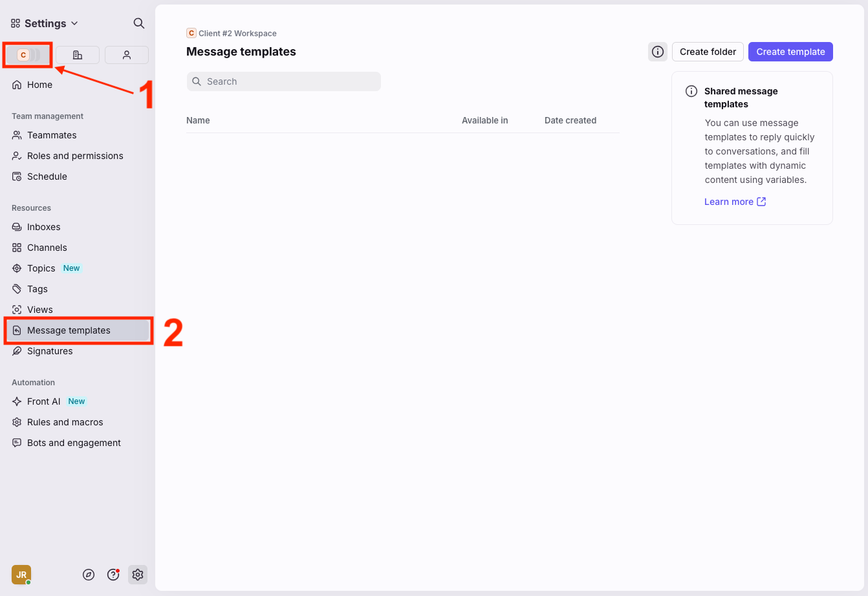Switch to the company settings tab

coord(78,55)
